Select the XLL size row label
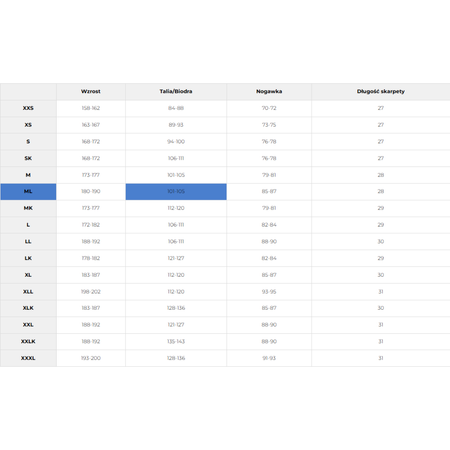 28,291
